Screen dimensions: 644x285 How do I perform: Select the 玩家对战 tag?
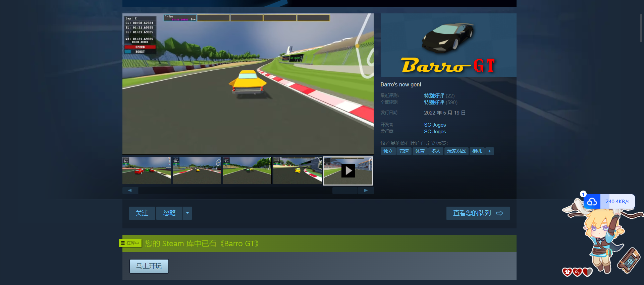[x=456, y=151]
